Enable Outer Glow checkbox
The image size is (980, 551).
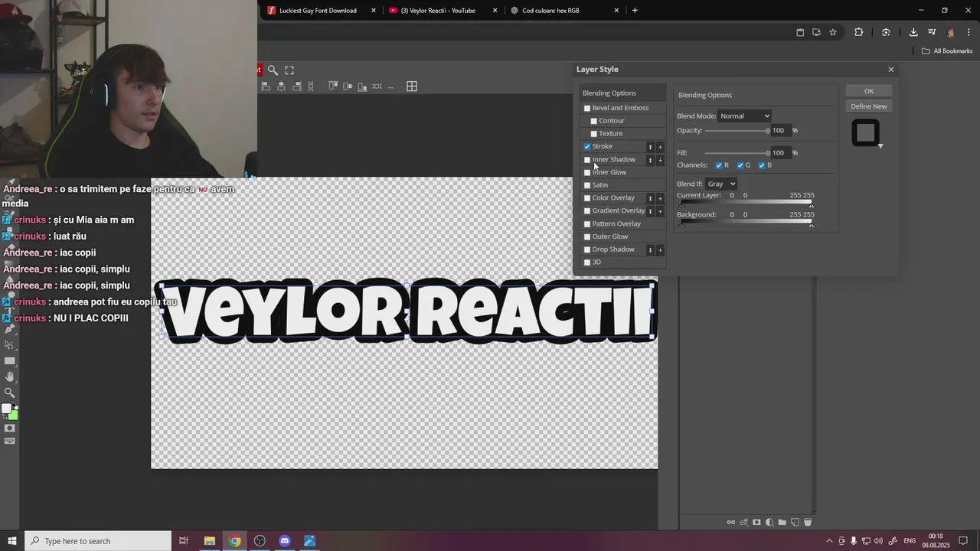587,236
